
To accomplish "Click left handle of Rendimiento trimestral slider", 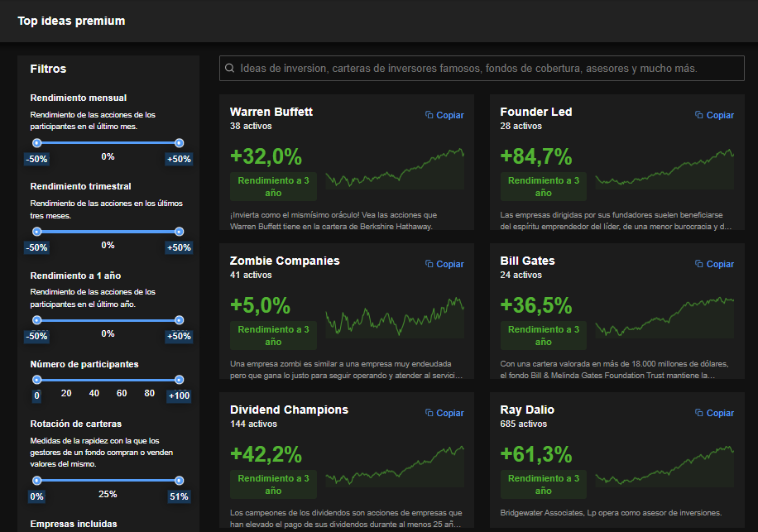I will tap(36, 232).
